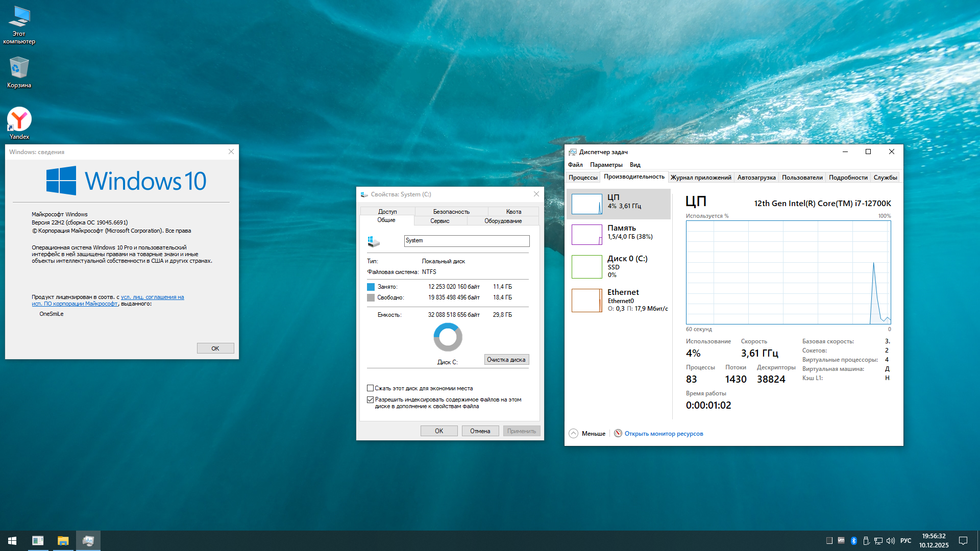Open File Explorer from the taskbar
Viewport: 980px width, 551px height.
coord(63,540)
